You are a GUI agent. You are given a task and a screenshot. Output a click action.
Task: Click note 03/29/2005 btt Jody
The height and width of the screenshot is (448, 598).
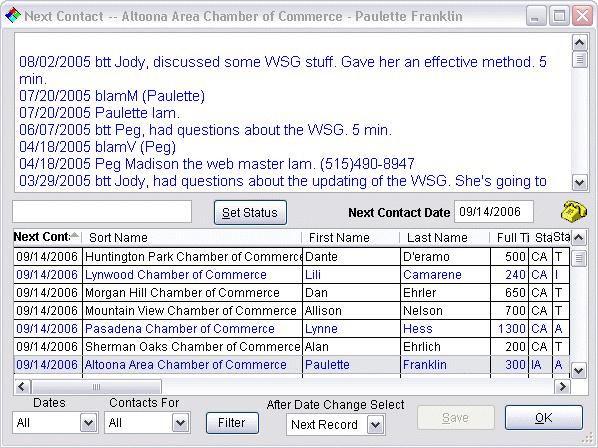(283, 181)
